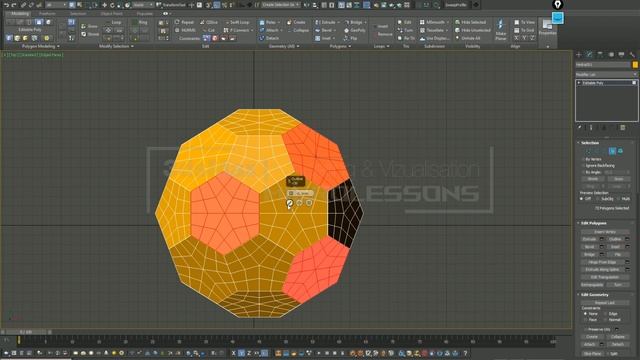Click the Hide Selected visibility tool
The height and width of the screenshot is (360, 640).
tap(470, 22)
